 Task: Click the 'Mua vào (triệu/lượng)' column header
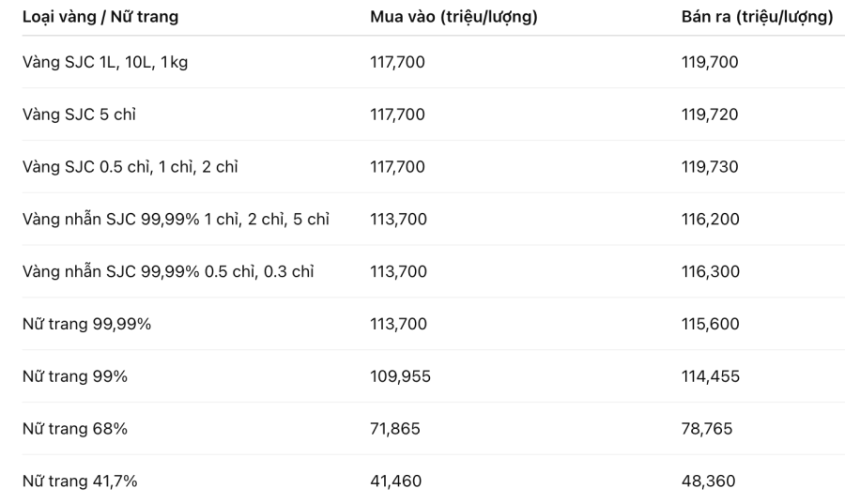coord(453,17)
